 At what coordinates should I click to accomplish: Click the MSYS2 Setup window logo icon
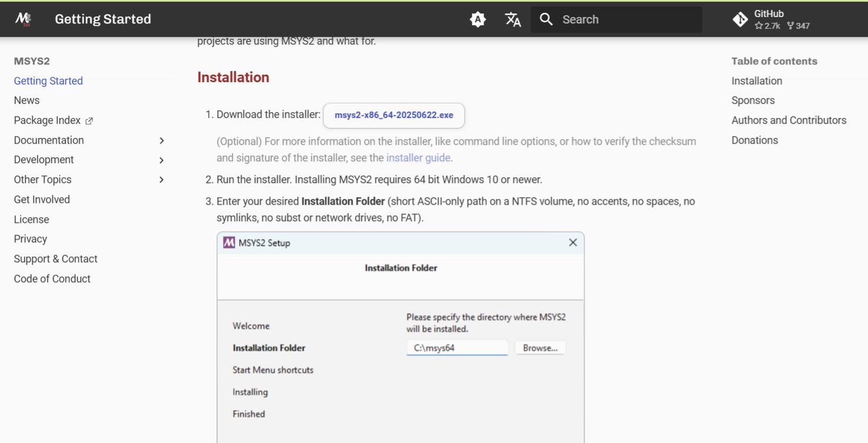(x=229, y=243)
